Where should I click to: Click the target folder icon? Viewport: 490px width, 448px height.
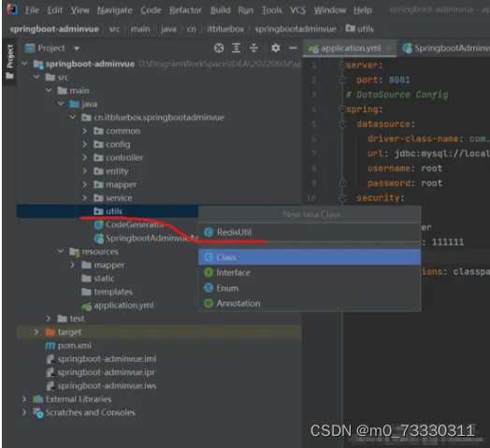pyautogui.click(x=50, y=332)
